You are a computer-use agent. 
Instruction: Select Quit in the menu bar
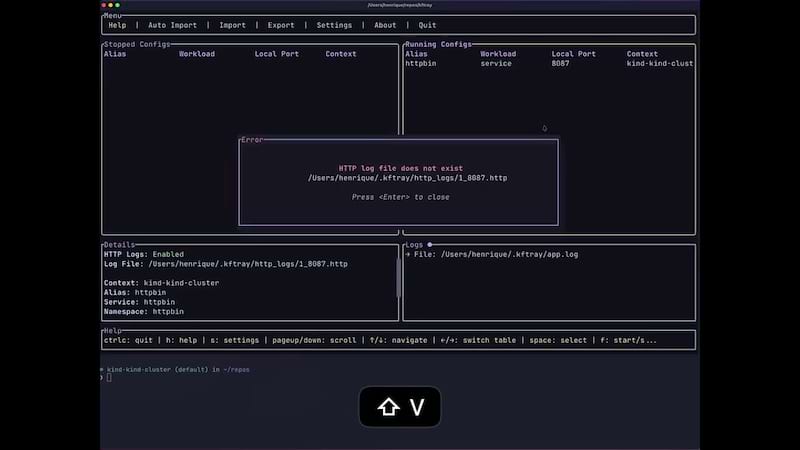[427, 25]
